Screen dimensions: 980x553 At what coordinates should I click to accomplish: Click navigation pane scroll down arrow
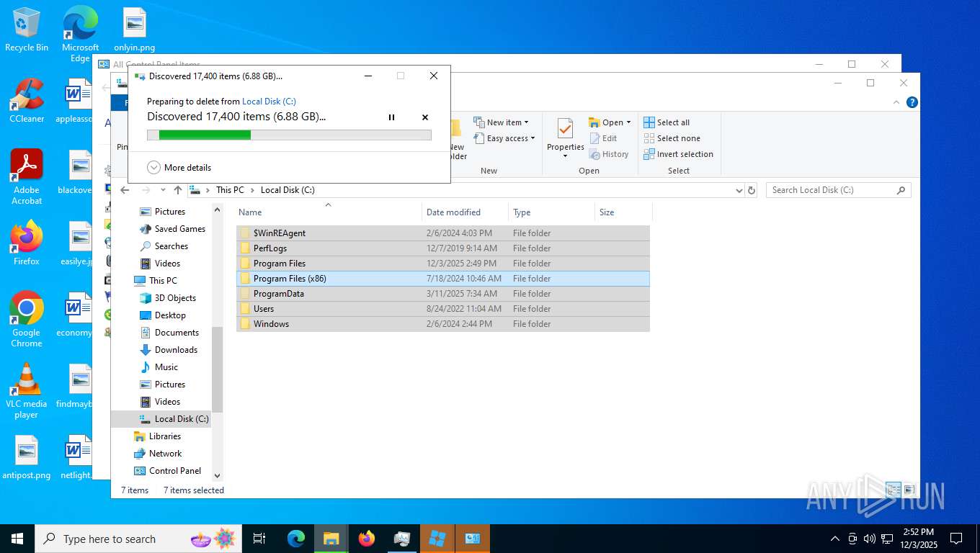point(218,476)
